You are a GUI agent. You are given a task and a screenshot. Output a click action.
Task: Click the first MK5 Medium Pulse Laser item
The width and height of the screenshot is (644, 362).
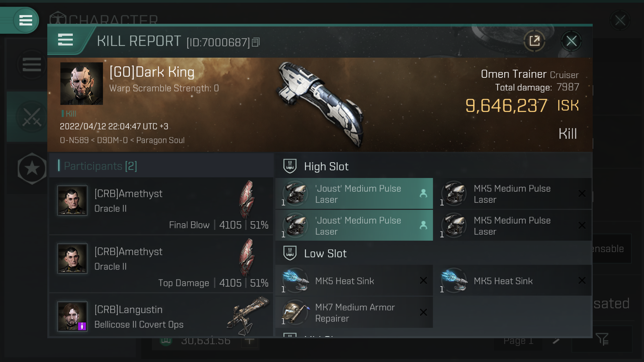pos(513,194)
